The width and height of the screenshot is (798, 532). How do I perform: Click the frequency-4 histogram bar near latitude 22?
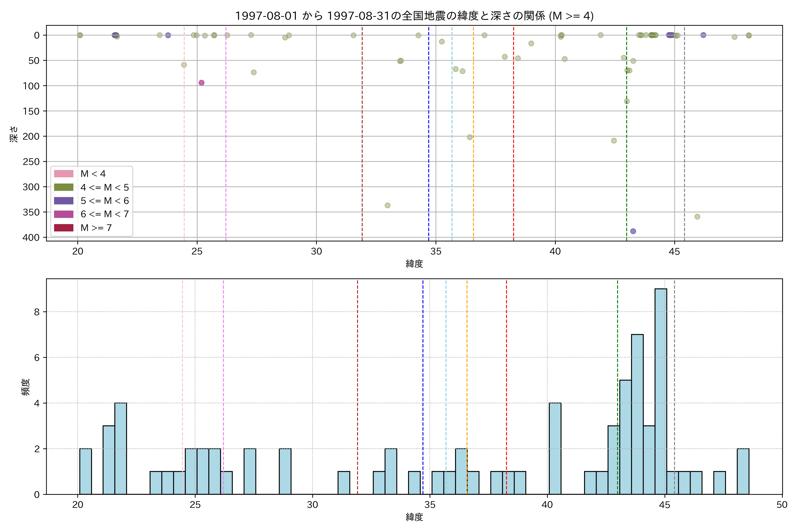tap(120, 448)
